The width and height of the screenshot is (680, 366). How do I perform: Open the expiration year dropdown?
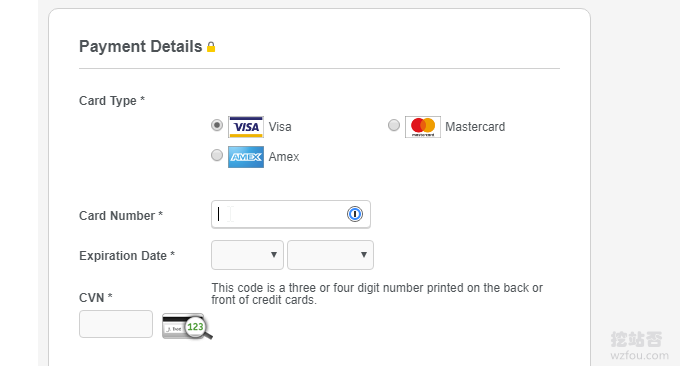(330, 255)
